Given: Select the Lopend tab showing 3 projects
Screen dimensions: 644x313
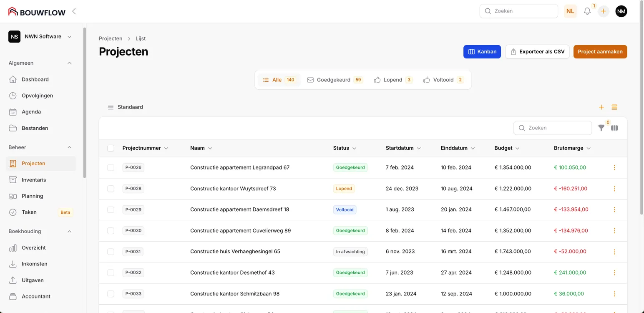Looking at the screenshot, I should (392, 79).
